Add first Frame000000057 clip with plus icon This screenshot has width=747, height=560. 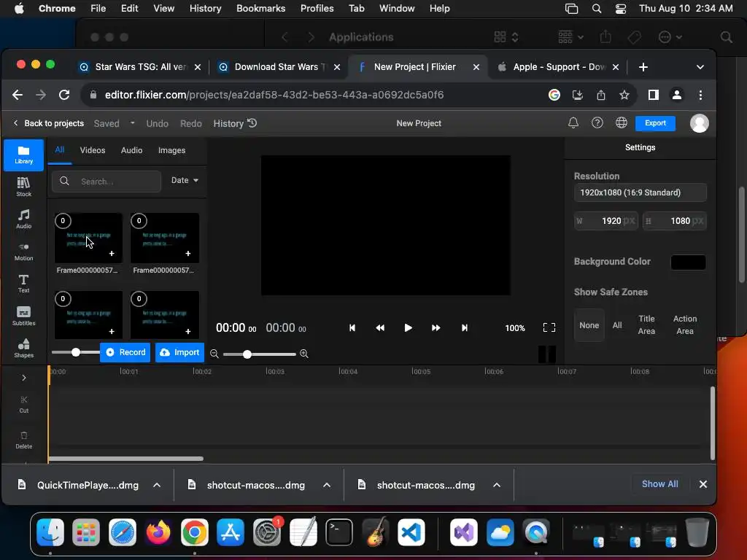click(112, 253)
